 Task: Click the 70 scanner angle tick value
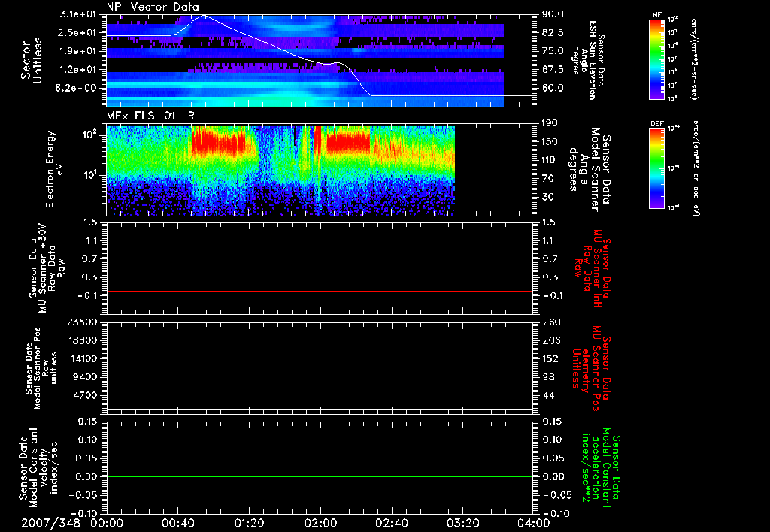tap(548, 179)
